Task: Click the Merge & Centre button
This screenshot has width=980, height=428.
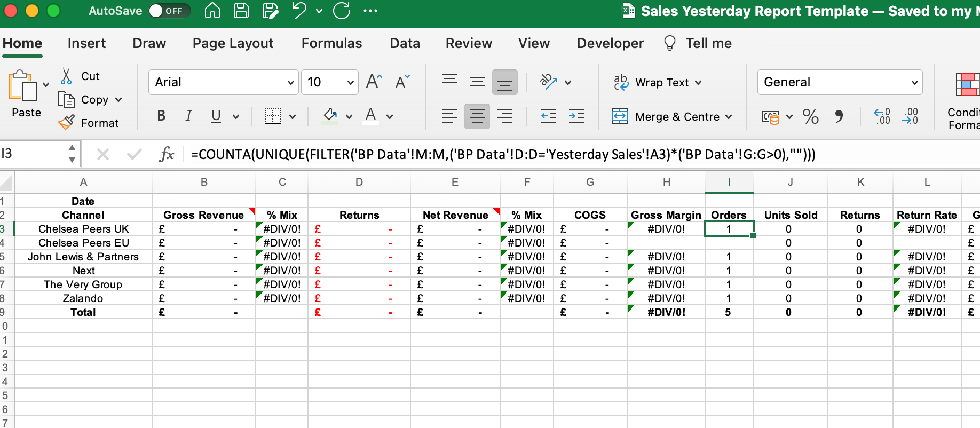Action: click(666, 116)
